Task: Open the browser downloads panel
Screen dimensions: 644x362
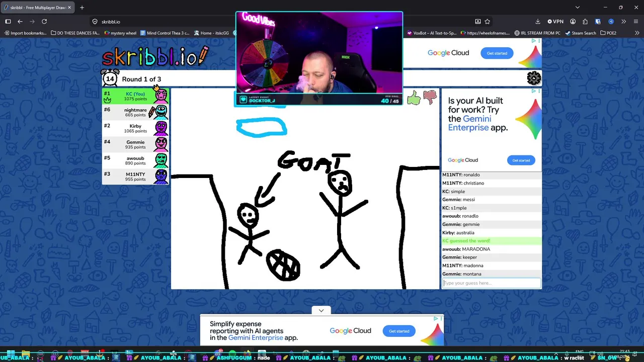Action: [538, 22]
